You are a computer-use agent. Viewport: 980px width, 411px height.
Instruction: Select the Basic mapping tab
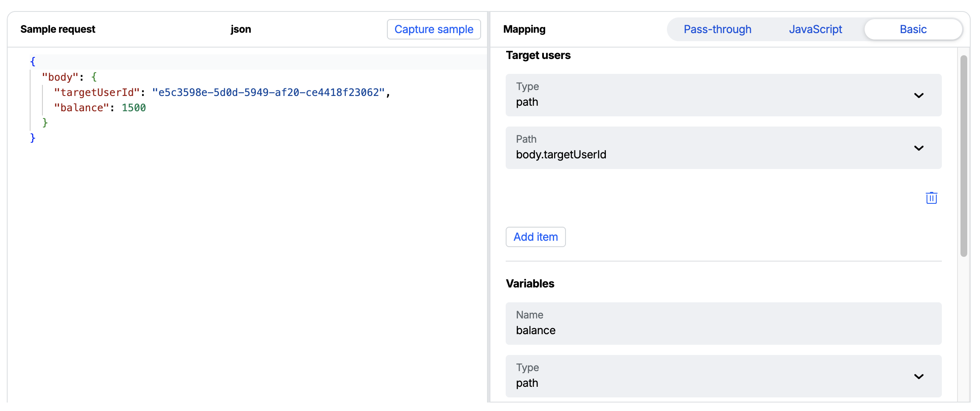coord(913,29)
